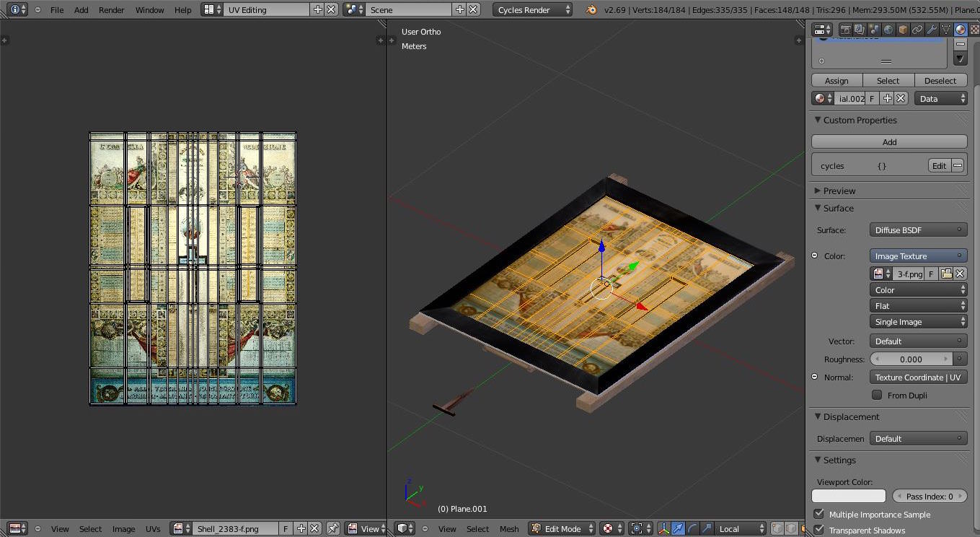Open the Mesh menu in 3D view

point(509,529)
